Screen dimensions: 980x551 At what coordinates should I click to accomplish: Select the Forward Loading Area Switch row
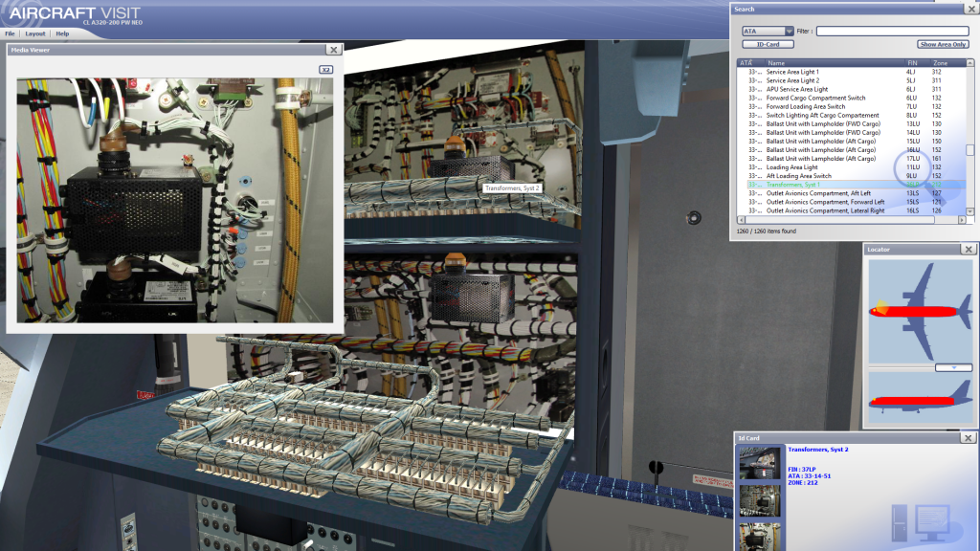pos(851,107)
